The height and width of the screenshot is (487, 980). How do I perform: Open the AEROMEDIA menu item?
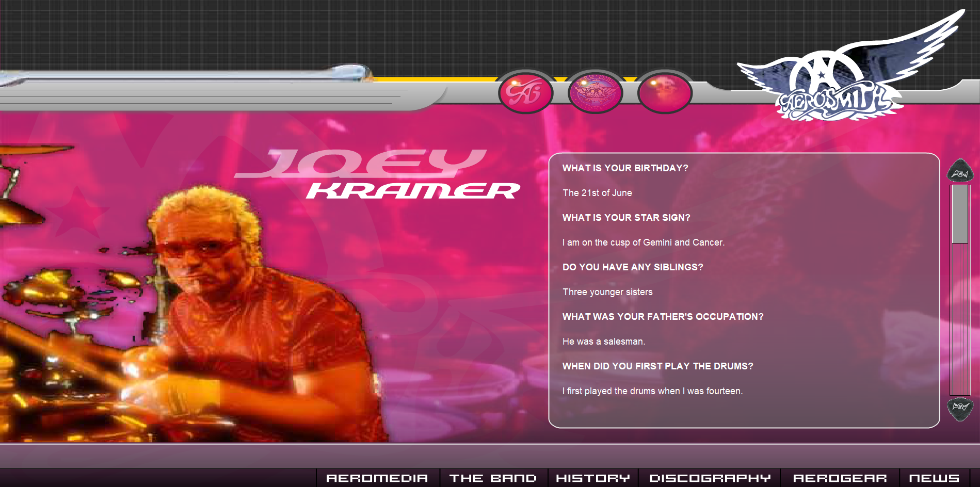377,478
